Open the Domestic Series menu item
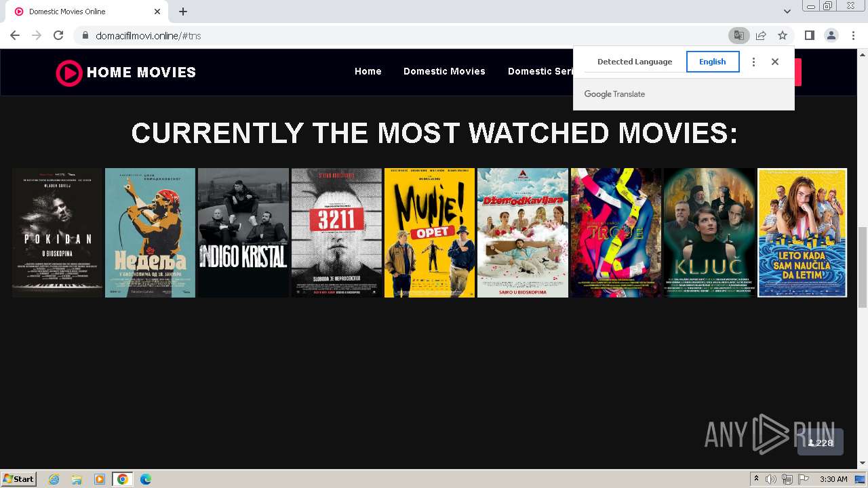The image size is (868, 488). [x=540, y=71]
